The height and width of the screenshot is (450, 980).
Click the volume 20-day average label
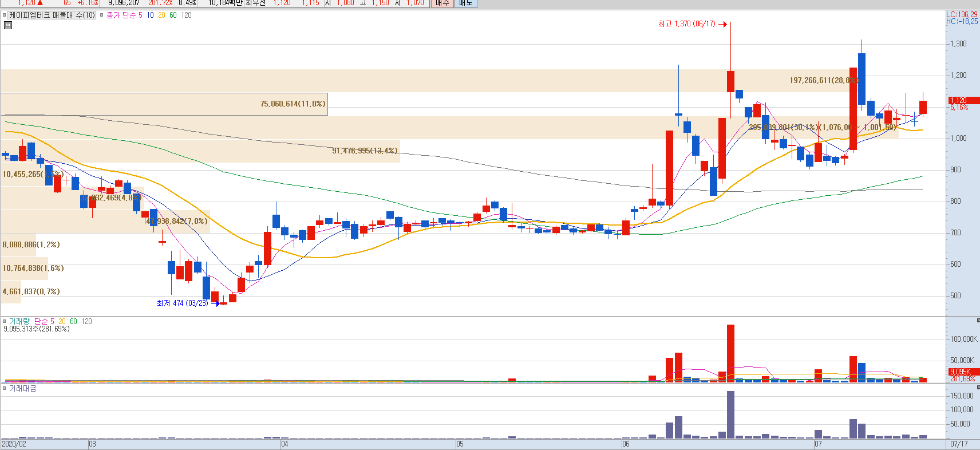[x=62, y=321]
